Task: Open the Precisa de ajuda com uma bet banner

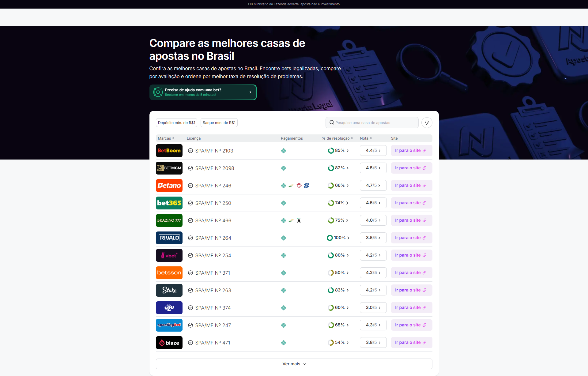Action: [x=203, y=92]
